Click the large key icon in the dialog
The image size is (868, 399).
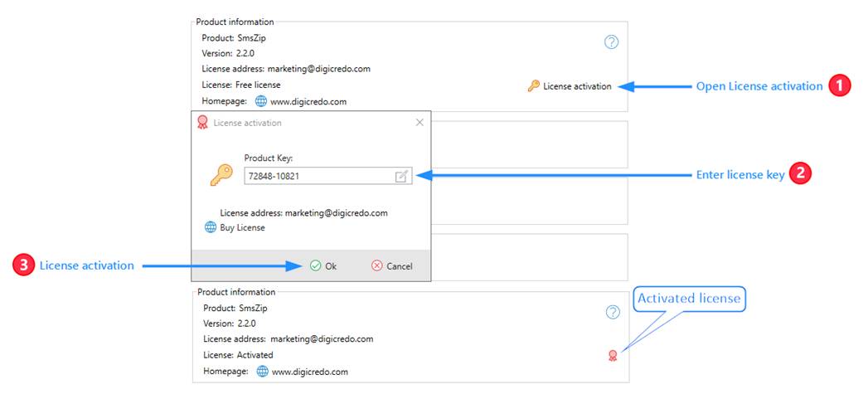point(221,174)
